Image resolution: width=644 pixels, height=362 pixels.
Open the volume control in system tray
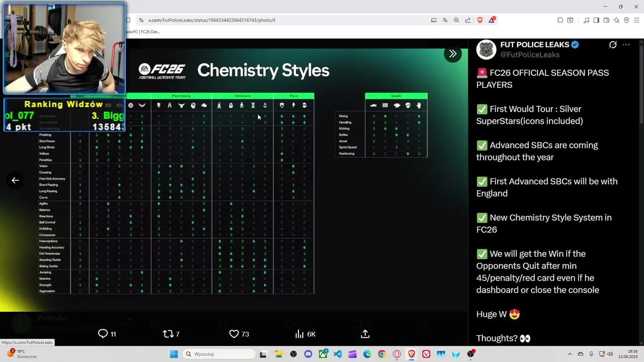610,354
